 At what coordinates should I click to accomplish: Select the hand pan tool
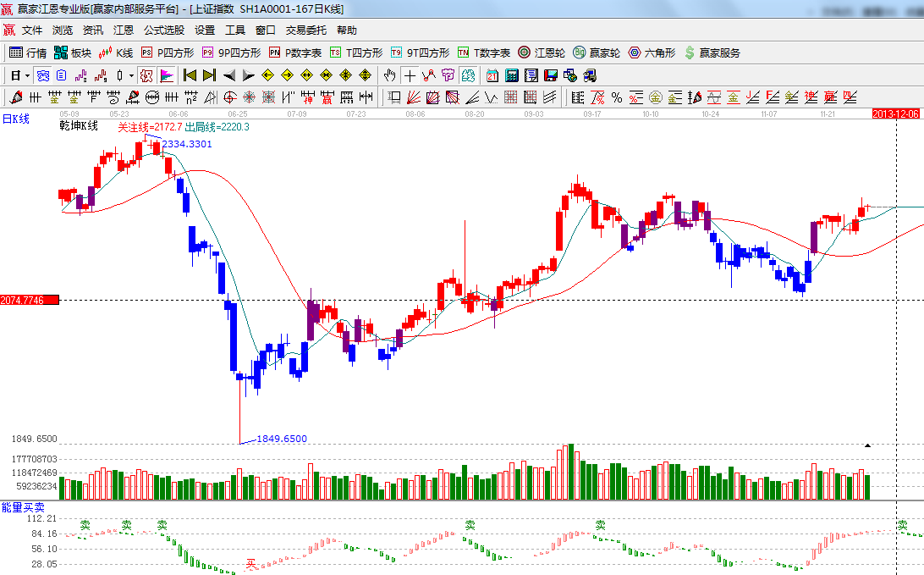pos(389,75)
